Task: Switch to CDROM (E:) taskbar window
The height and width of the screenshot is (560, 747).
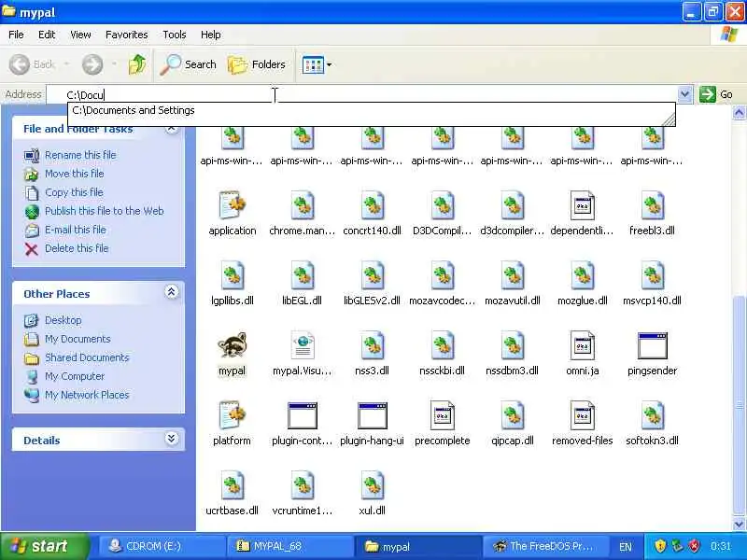Action: point(161,546)
